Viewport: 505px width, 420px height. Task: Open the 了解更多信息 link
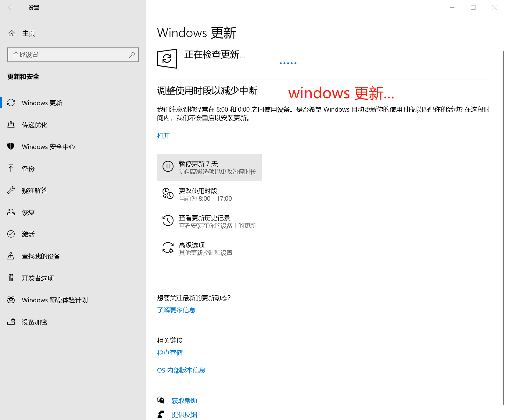pos(176,310)
